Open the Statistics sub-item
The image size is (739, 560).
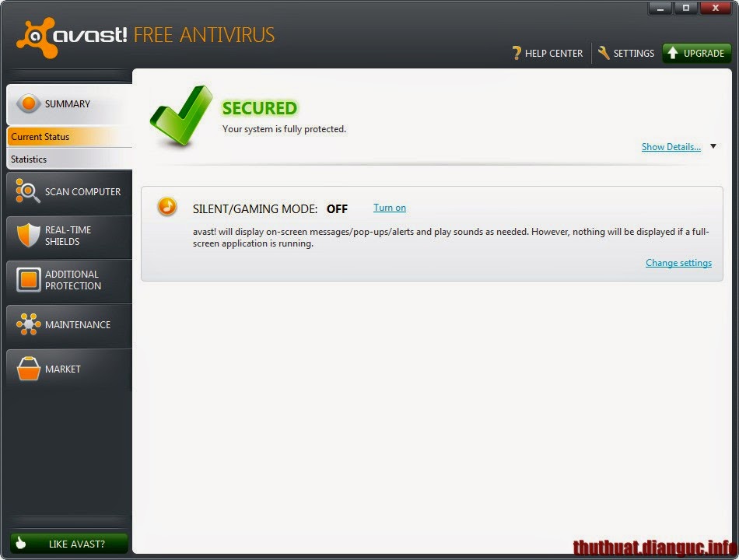click(x=69, y=159)
